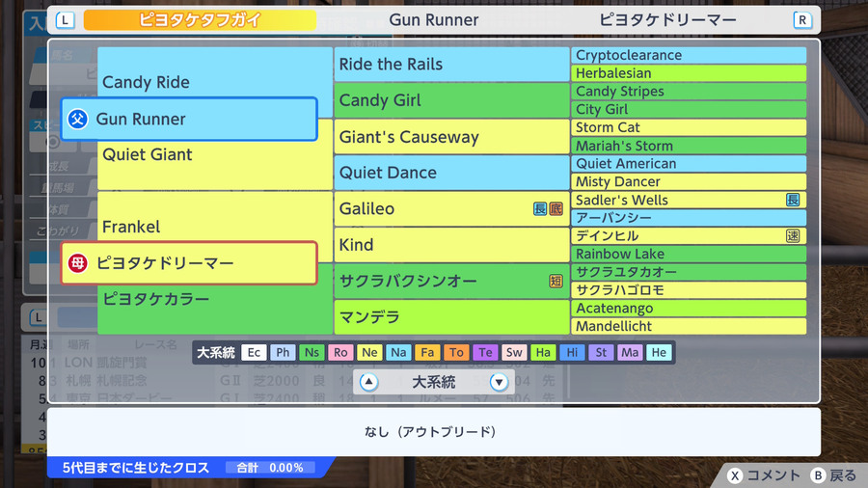The width and height of the screenshot is (868, 488).
Task: Switch to the ピヨタケタフガイ tab
Action: click(x=200, y=20)
